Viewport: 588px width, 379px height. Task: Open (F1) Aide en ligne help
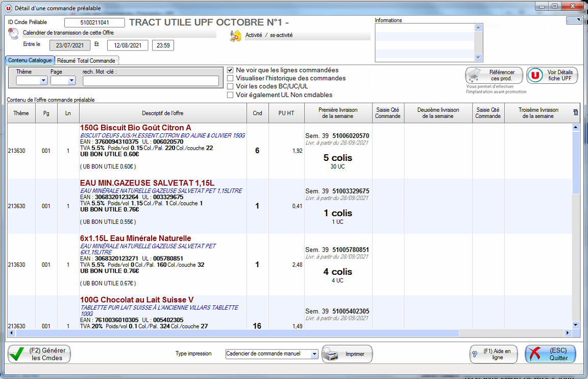click(x=493, y=354)
